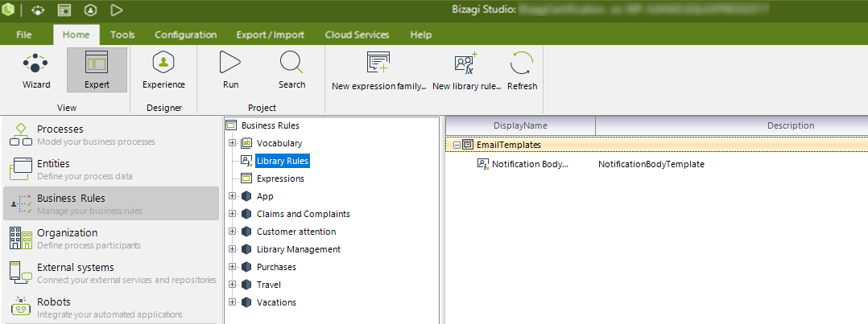868x324 pixels.
Task: Open External systems module in sidebar
Action: pyautogui.click(x=111, y=273)
